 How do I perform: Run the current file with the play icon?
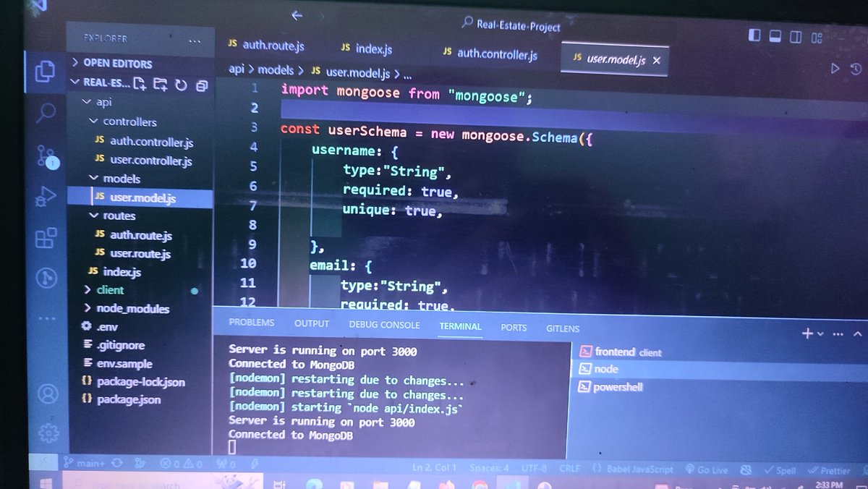[x=835, y=69]
